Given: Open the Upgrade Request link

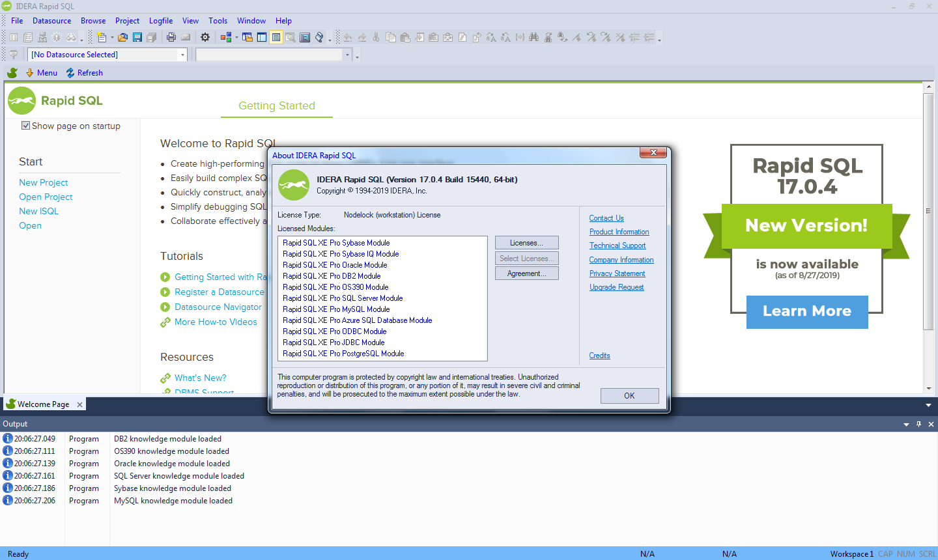Looking at the screenshot, I should 616,287.
